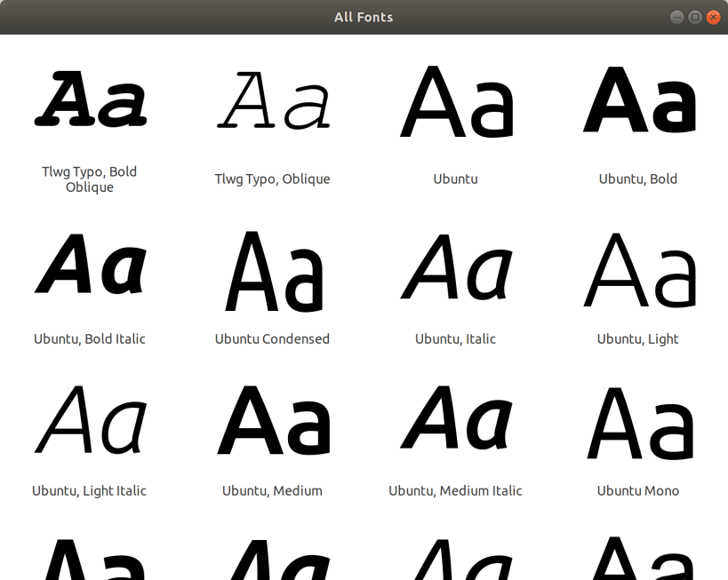The width and height of the screenshot is (728, 580).
Task: Click the "Ubuntu, Bold Italic" label
Action: coord(90,338)
